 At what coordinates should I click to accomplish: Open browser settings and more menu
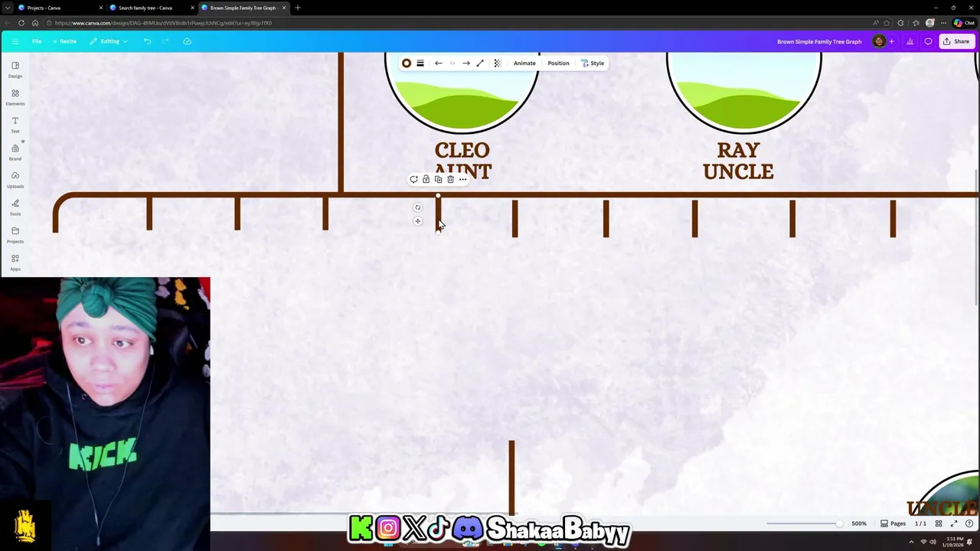[x=944, y=23]
